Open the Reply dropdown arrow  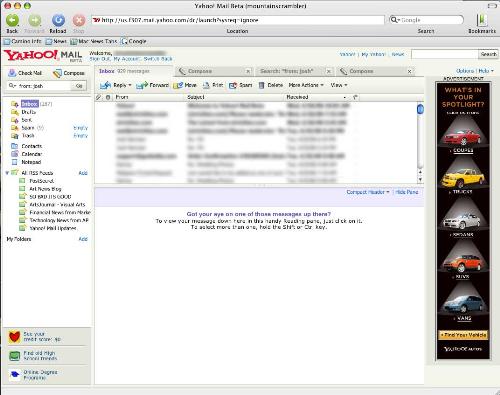(130, 85)
